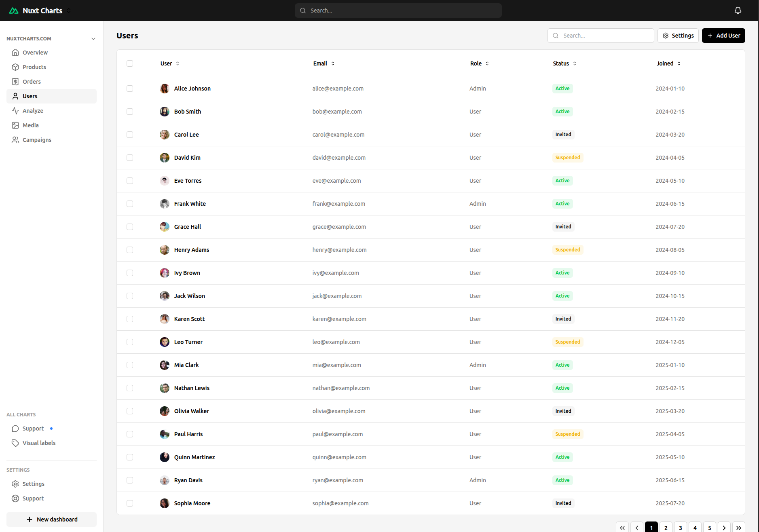This screenshot has width=759, height=532.
Task: Jump to the first page arrow
Action: (x=622, y=528)
